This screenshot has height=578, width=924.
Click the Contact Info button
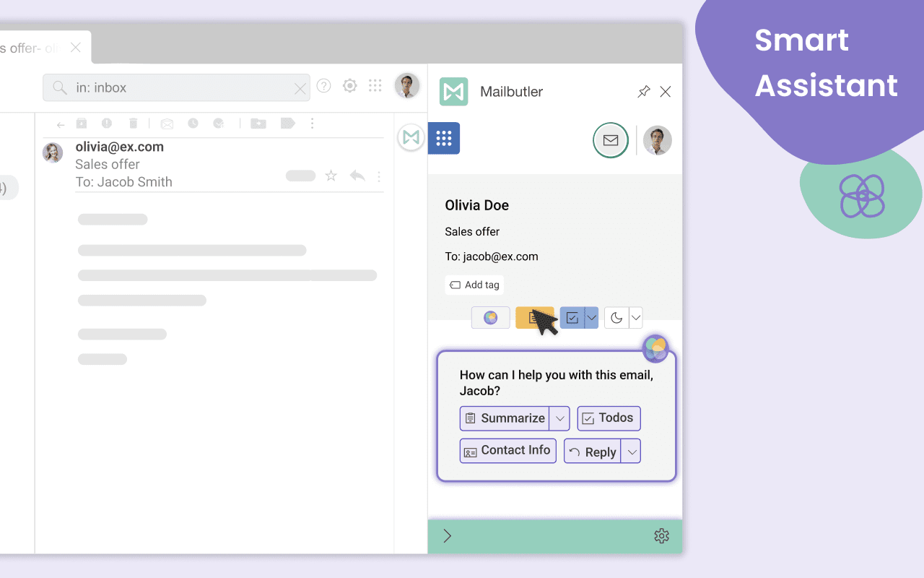click(x=508, y=451)
